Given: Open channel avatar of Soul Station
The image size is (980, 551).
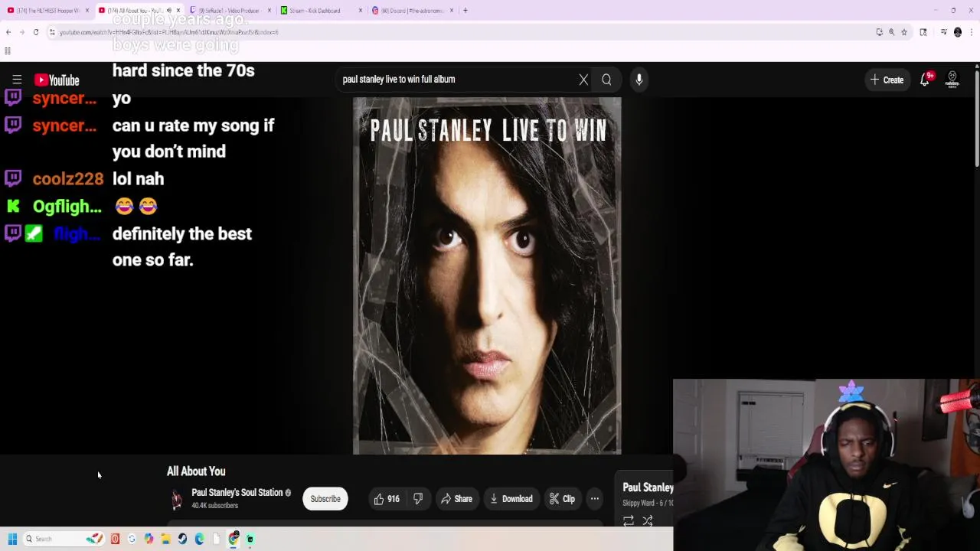Looking at the screenshot, I should coord(177,499).
